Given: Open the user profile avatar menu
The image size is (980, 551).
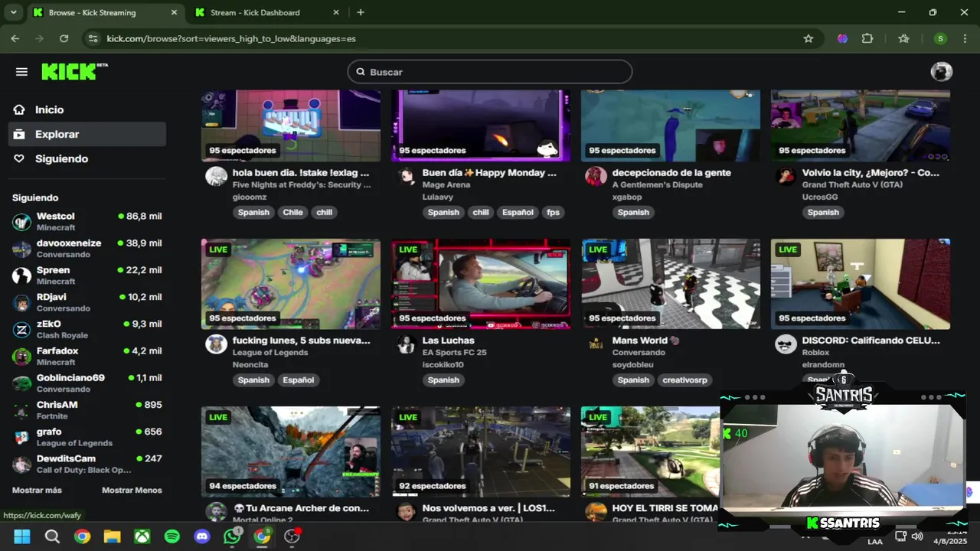Looking at the screenshot, I should 941,72.
